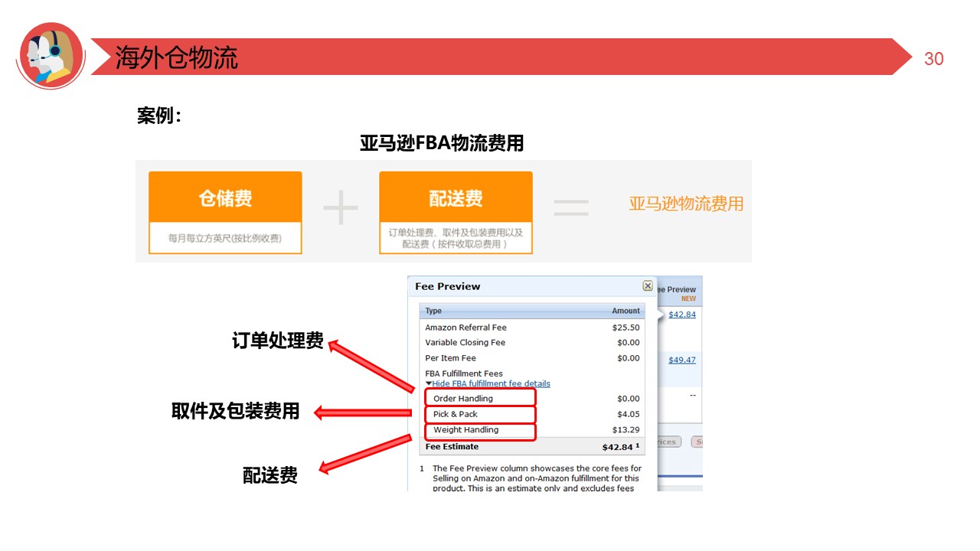980x551 pixels.
Task: Click the FBA Fulfillment Fees label
Action: coord(464,373)
